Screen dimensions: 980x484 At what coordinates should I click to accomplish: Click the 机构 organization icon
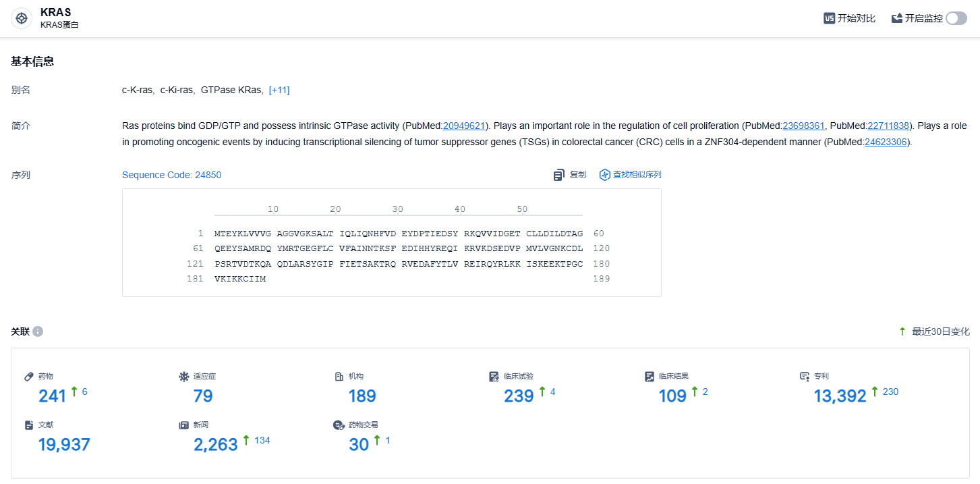[339, 376]
